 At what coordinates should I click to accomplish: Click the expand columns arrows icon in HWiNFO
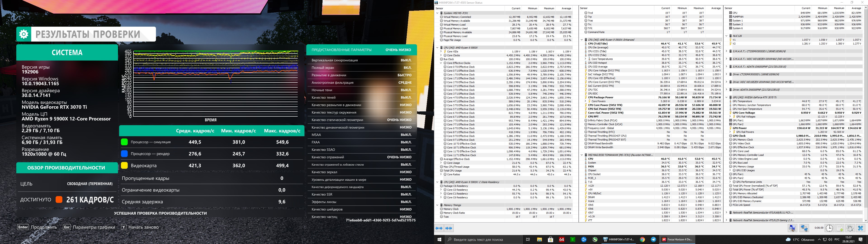(x=439, y=228)
